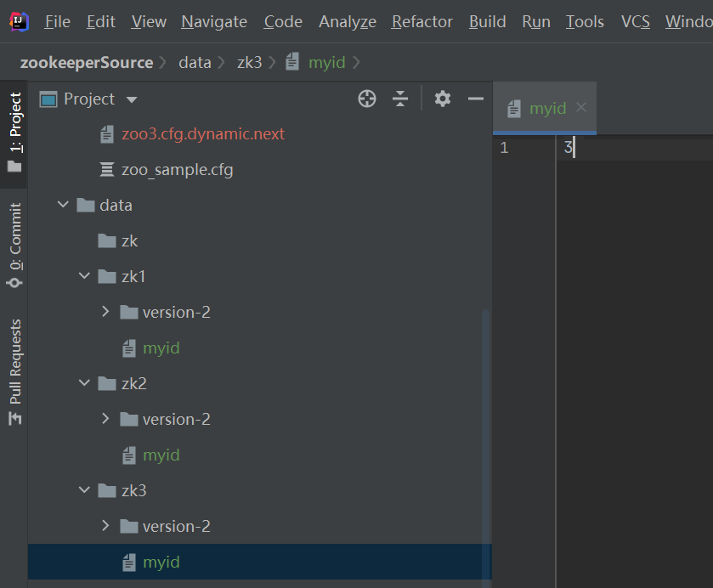Screen dimensions: 713x588
Task: Select zoo3.cfg.dynamic.next file
Action: pos(203,133)
